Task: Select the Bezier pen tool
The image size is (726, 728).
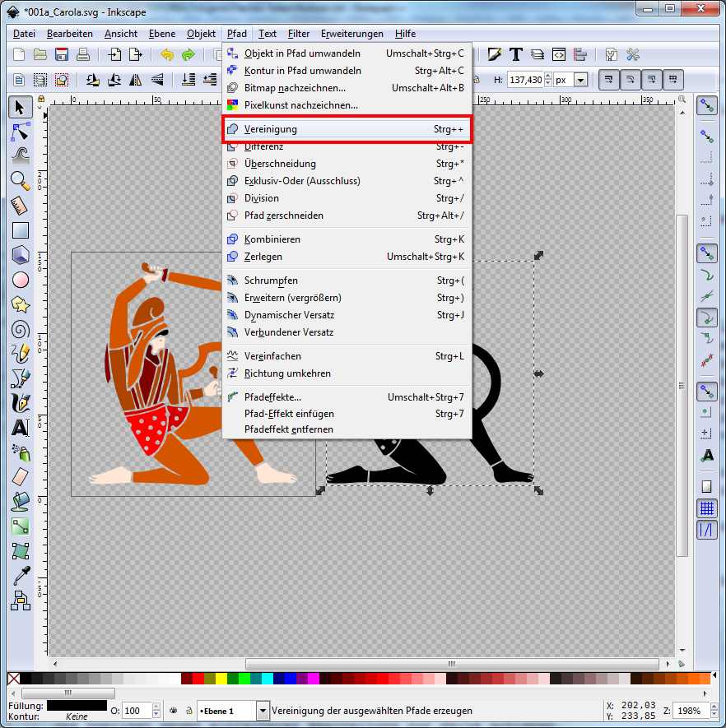Action: [20, 378]
